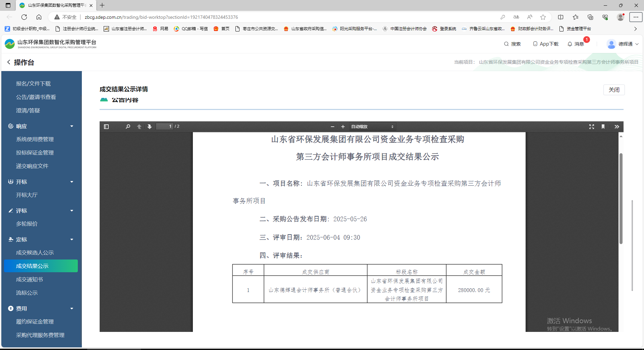Click the page number input field
644x350 pixels.
pyautogui.click(x=164, y=126)
